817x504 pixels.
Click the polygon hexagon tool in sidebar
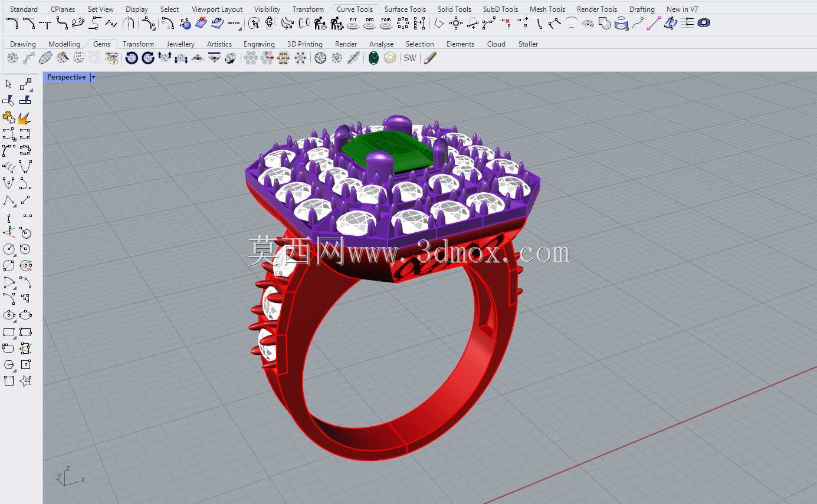8,365
